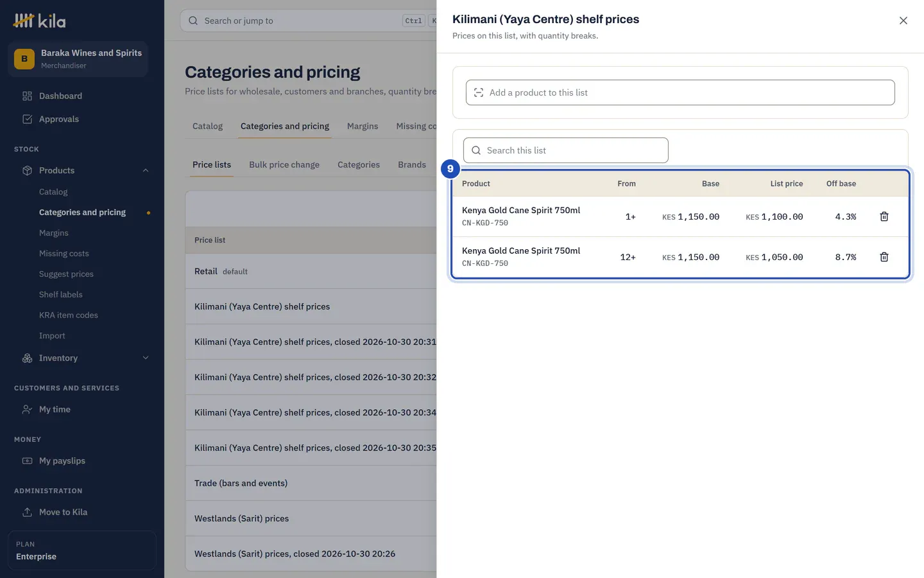Open Catalog in the sidebar

click(x=53, y=191)
